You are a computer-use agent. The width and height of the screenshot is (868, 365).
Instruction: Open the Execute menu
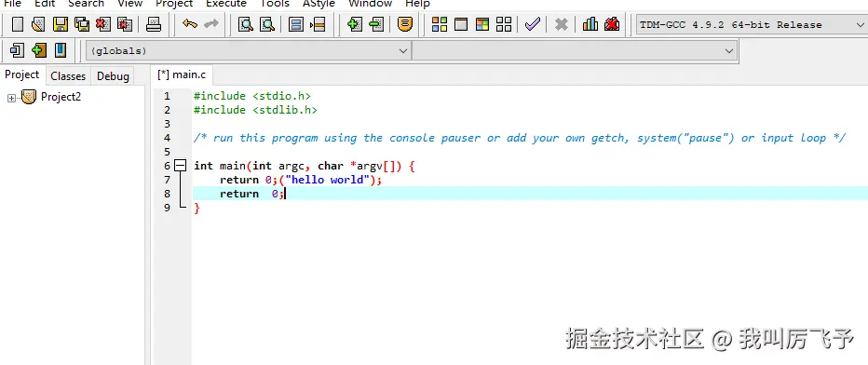pos(226,4)
